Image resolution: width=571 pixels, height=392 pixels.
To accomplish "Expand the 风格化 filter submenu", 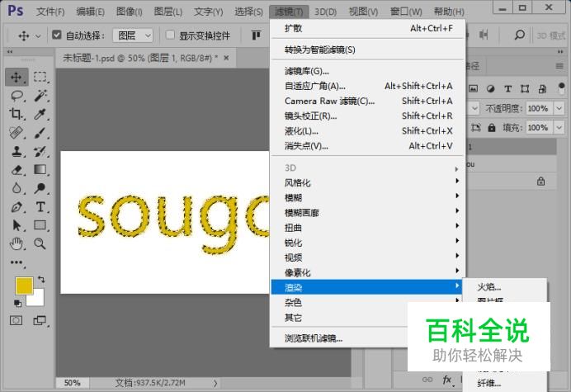I will point(368,182).
